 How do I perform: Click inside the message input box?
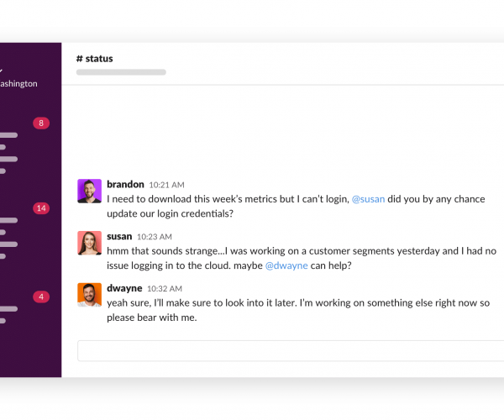(291, 350)
